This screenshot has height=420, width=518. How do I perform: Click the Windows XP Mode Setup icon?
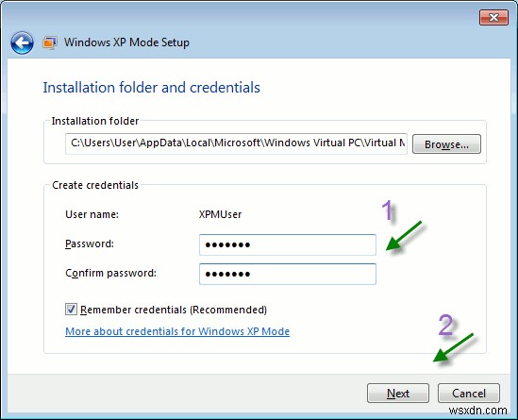click(x=50, y=42)
